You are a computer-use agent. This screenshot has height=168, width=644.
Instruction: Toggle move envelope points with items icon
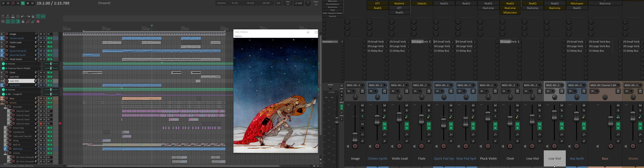pos(8,22)
